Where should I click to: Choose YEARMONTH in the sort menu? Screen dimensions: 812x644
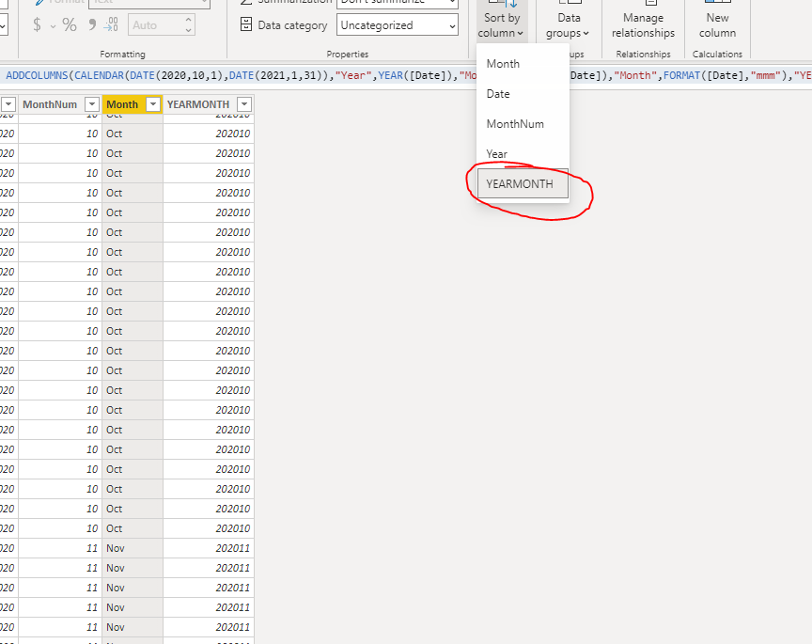point(523,184)
